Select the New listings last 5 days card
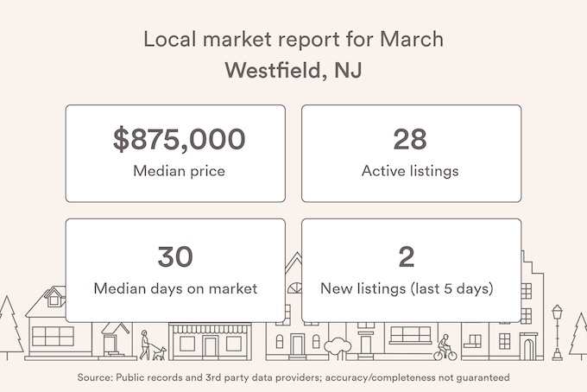 [412, 270]
